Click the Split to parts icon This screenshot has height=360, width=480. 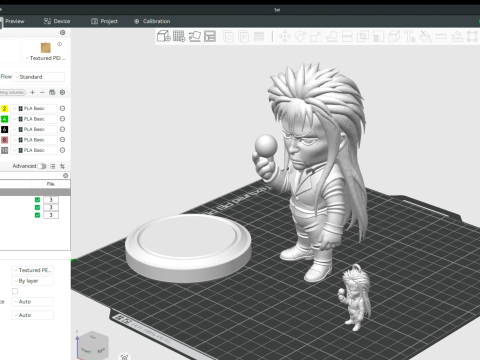[244, 36]
